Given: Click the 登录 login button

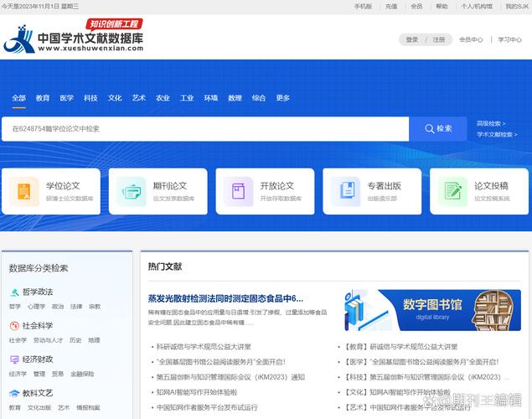Looking at the screenshot, I should [x=412, y=39].
